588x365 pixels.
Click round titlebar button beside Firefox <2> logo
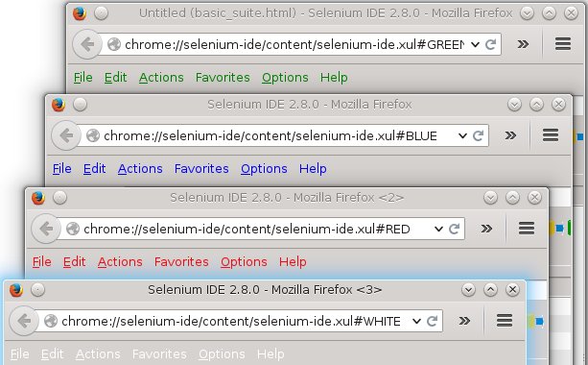59,197
